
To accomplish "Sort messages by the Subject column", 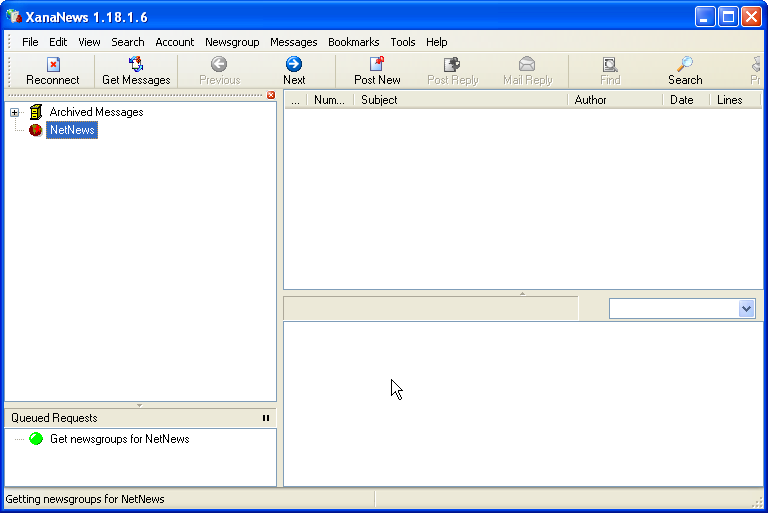I will pyautogui.click(x=460, y=100).
